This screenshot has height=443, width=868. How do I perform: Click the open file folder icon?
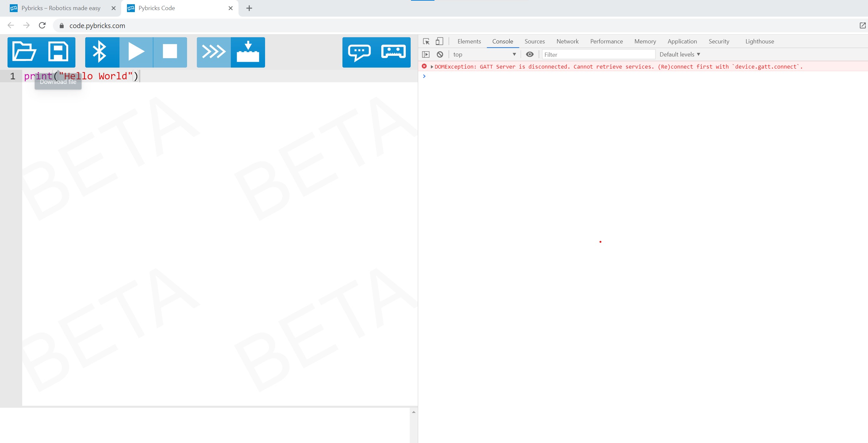click(x=24, y=52)
